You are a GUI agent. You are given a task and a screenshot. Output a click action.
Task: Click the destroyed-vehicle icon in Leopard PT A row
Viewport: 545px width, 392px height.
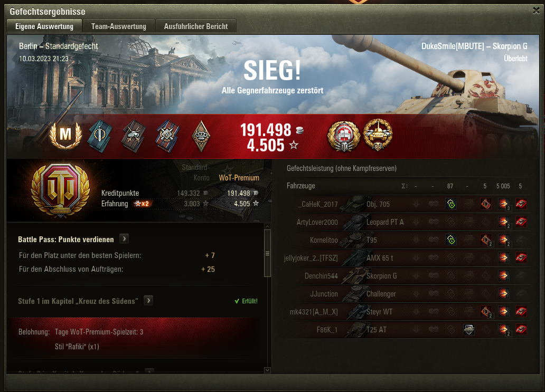(x=521, y=222)
